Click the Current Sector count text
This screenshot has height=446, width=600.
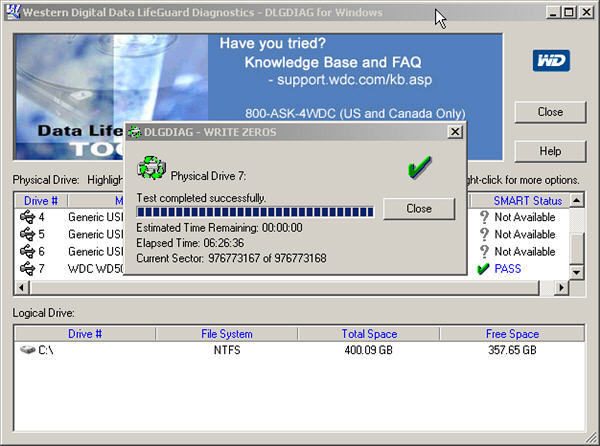(x=232, y=258)
